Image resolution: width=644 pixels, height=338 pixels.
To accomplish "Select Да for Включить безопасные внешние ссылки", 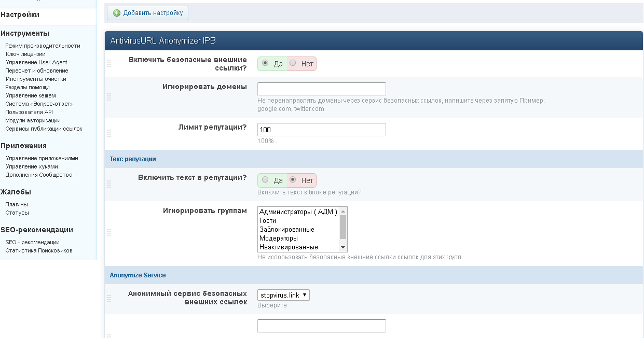I will tap(266, 63).
